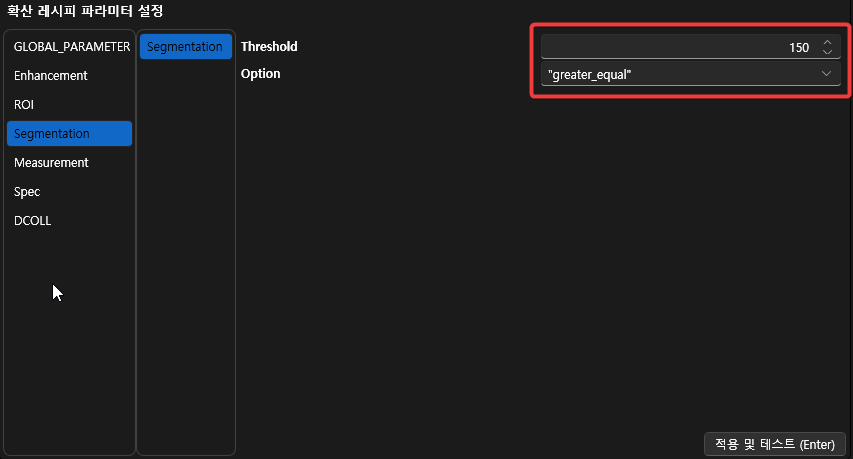Click empty parameter area below the Option row
Viewport: 853px width, 459px height.
pyautogui.click(x=540, y=250)
